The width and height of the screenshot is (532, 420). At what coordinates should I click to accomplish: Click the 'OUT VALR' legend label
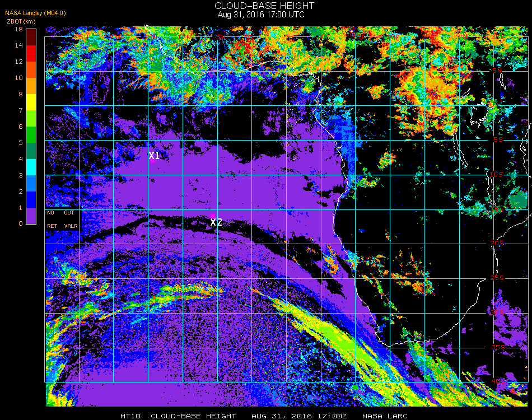tap(70, 219)
